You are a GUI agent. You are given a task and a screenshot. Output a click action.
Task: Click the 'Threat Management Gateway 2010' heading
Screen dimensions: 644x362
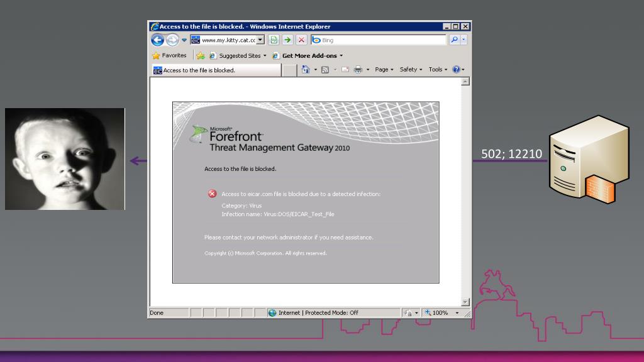(x=280, y=148)
